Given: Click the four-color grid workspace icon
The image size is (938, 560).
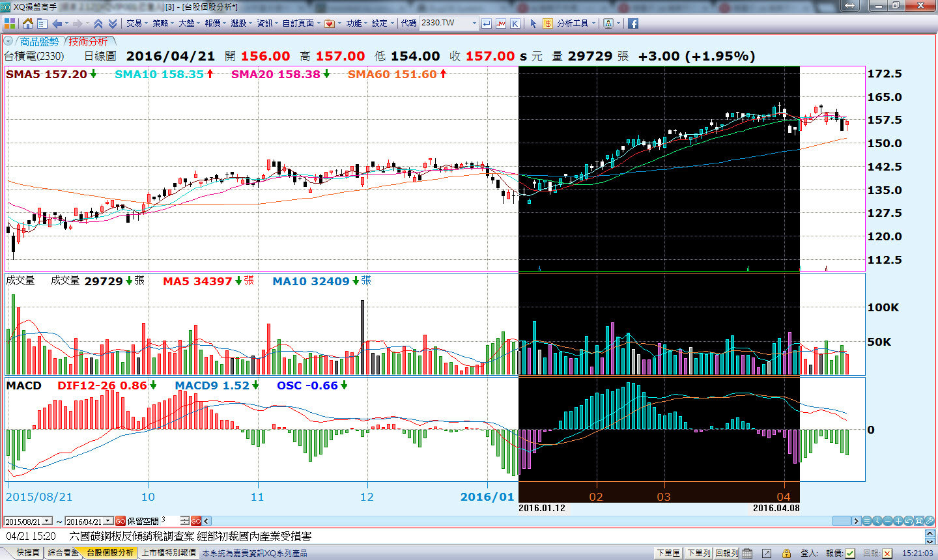Looking at the screenshot, I should pos(10,23).
